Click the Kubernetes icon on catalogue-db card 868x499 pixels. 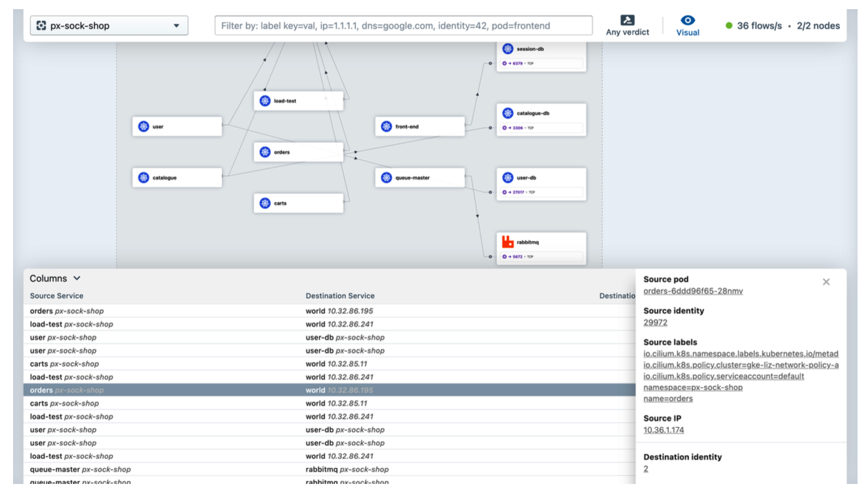point(508,113)
